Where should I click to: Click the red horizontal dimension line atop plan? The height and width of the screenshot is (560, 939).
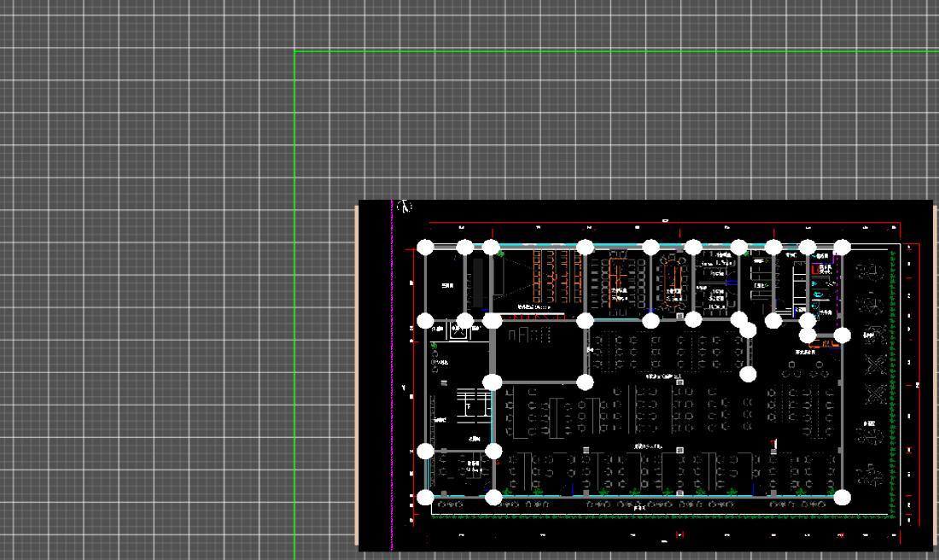coord(666,223)
